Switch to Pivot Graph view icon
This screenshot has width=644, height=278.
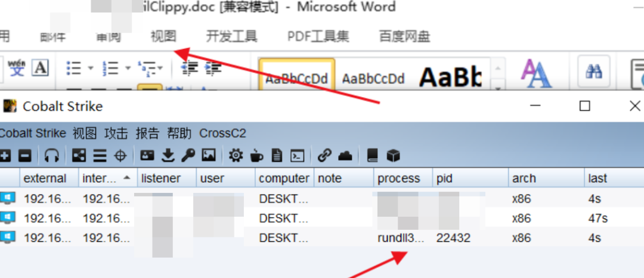point(79,156)
